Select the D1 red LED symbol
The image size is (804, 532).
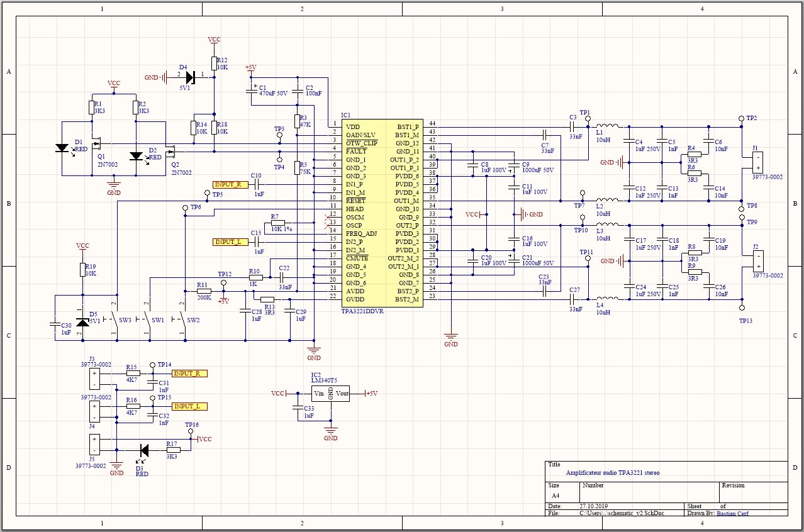coord(62,148)
